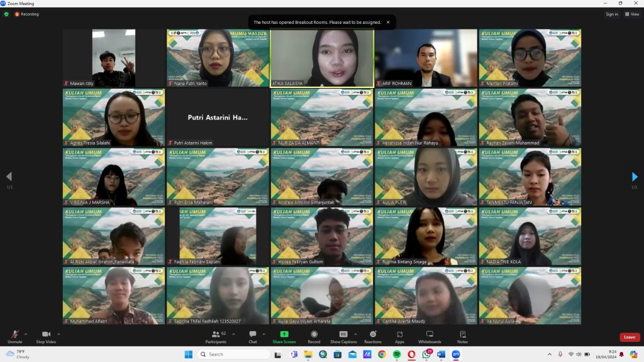Expand audio options arrow beside Unmute
644x362 pixels.
pyautogui.click(x=26, y=334)
